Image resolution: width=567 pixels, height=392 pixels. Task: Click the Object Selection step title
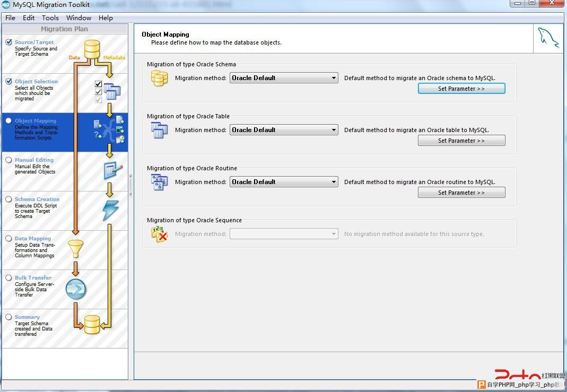[36, 81]
